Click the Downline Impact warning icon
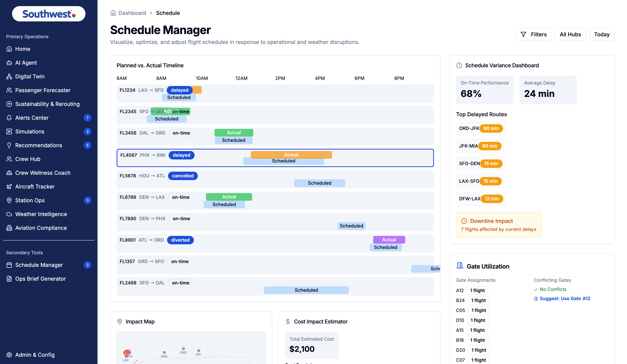Viewport: 627px width, 364px height. pos(464,221)
